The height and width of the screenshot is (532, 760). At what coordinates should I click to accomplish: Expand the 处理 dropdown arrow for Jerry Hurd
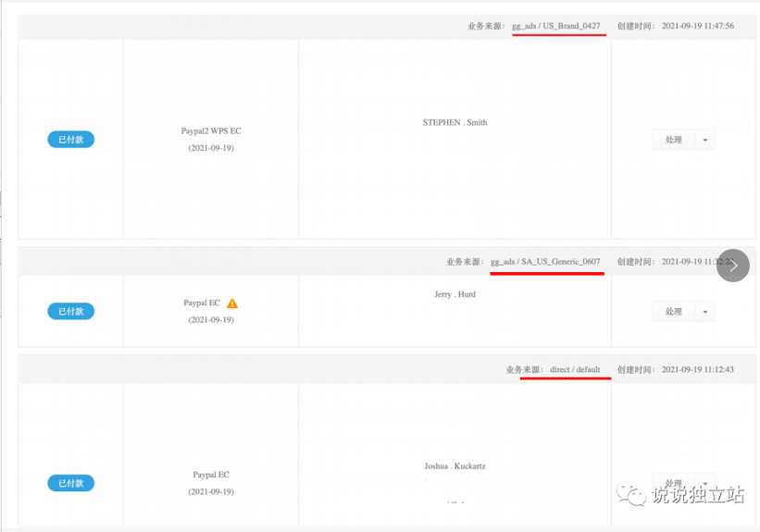pyautogui.click(x=704, y=313)
